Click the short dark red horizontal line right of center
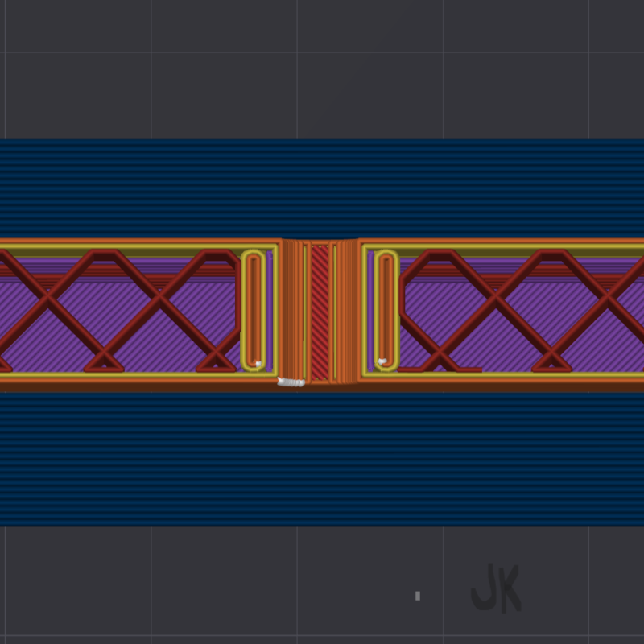 click(470, 369)
